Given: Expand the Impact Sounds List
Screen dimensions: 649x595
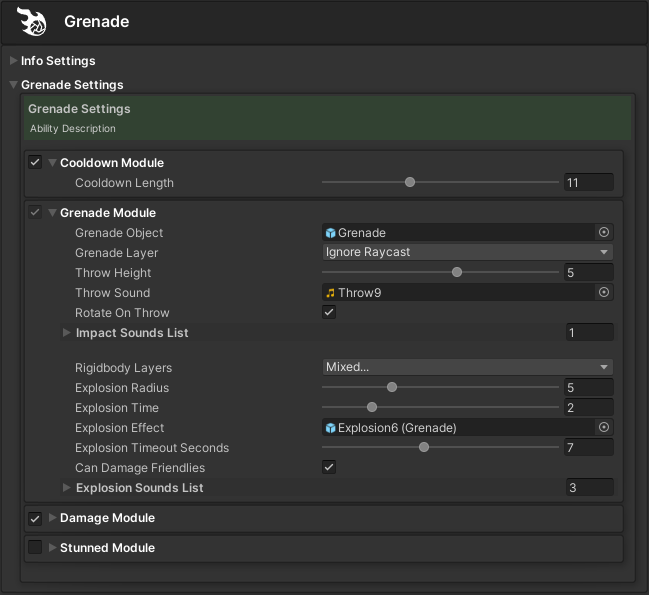Looking at the screenshot, I should 67,332.
